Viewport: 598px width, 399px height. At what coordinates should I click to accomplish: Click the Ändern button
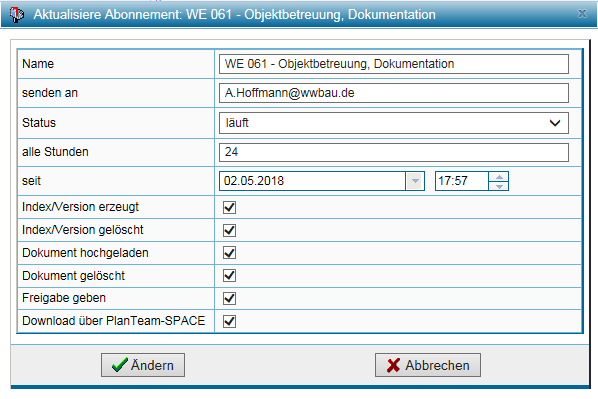[x=143, y=365]
